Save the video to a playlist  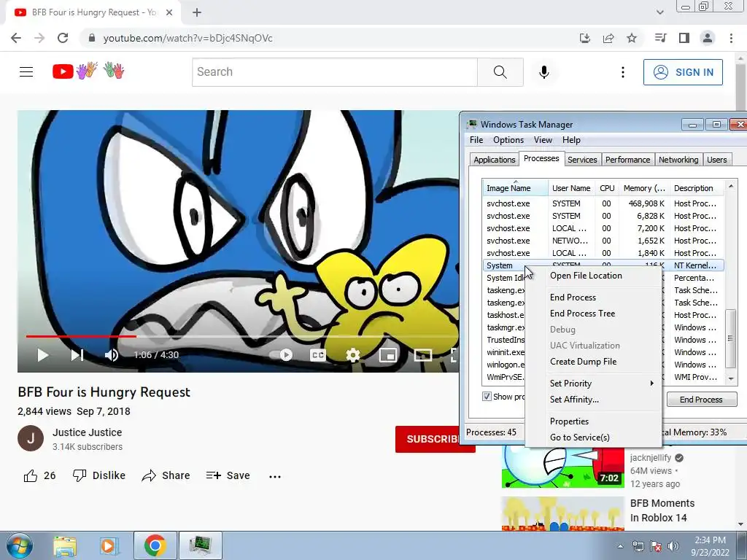click(x=228, y=475)
